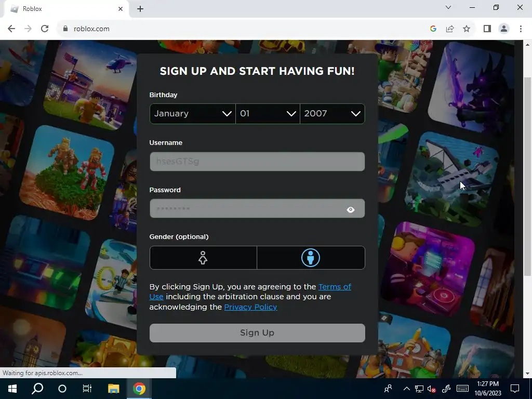Image resolution: width=532 pixels, height=399 pixels.
Task: Click the knights on bush thumbnail
Action: [x=67, y=172]
